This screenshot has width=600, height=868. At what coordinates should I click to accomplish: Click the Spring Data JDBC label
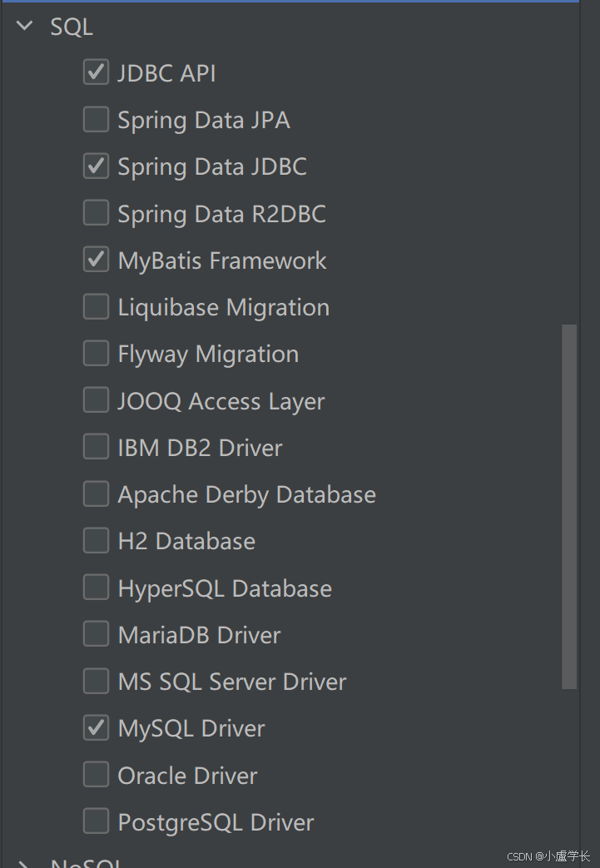[x=212, y=167]
